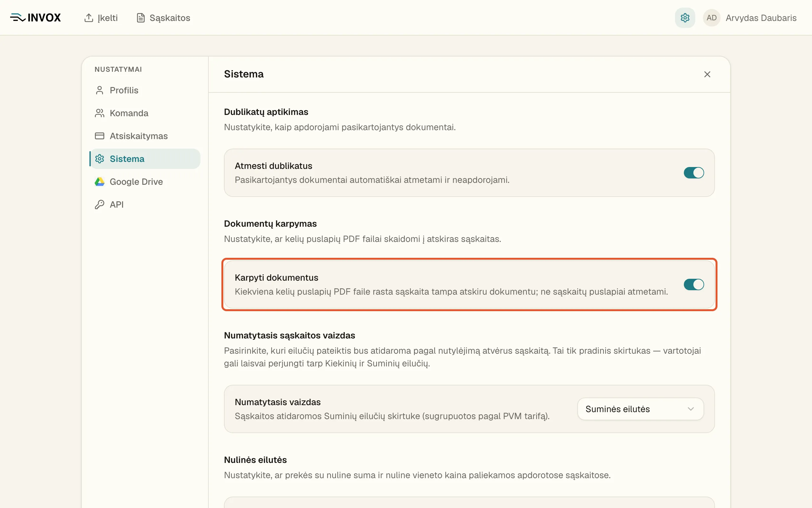Image resolution: width=812 pixels, height=508 pixels.
Task: Toggle Karpyti dokumentus switch
Action: (694, 284)
